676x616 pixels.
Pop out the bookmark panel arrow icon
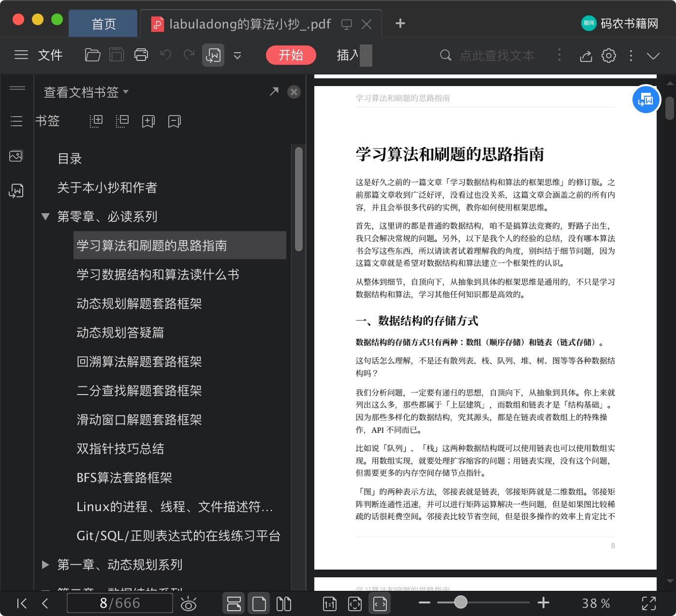click(274, 91)
